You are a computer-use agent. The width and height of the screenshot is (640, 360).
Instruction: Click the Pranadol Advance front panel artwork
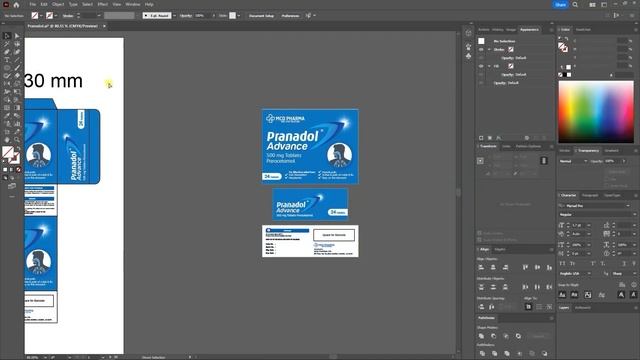pyautogui.click(x=310, y=147)
